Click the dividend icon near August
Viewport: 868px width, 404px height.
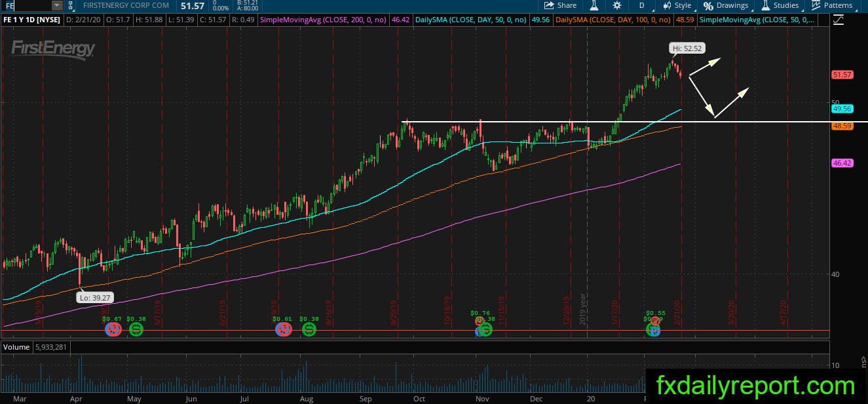click(309, 329)
